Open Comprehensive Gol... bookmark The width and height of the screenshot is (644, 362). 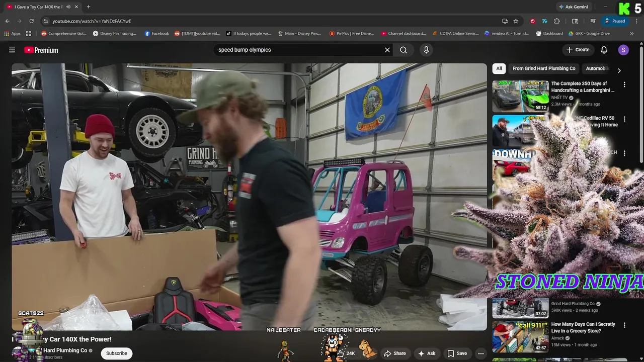point(64,34)
